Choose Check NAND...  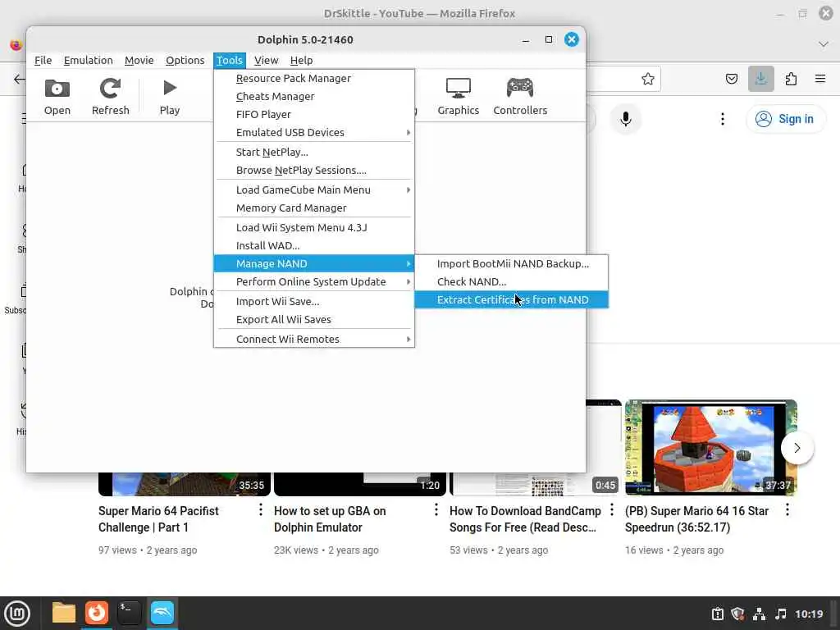[512, 282]
